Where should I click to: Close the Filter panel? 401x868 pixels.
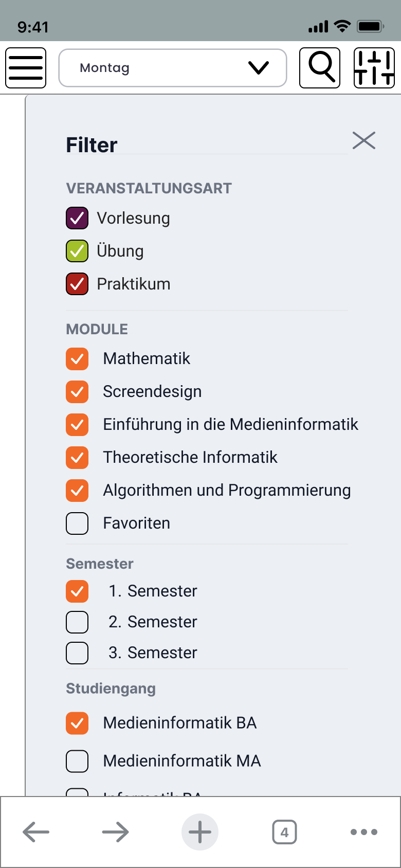(x=364, y=140)
